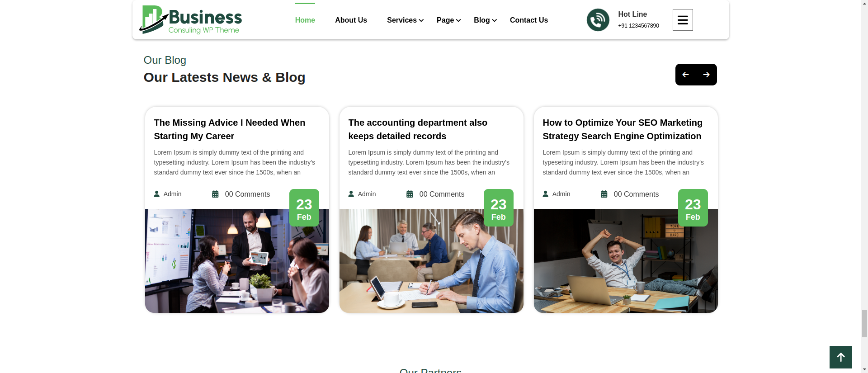
Task: Open the hamburger menu icon
Action: [683, 20]
